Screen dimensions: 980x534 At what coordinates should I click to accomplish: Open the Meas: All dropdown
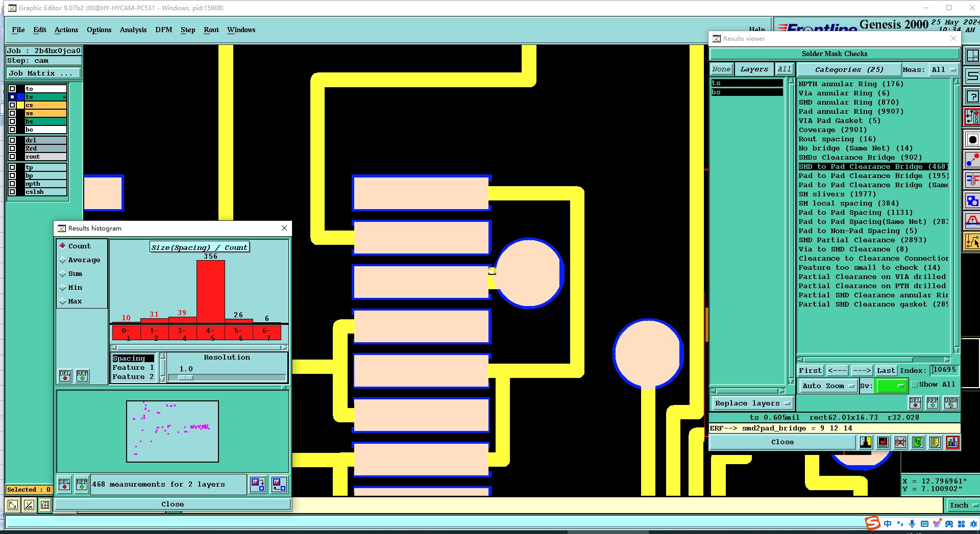[x=943, y=69]
